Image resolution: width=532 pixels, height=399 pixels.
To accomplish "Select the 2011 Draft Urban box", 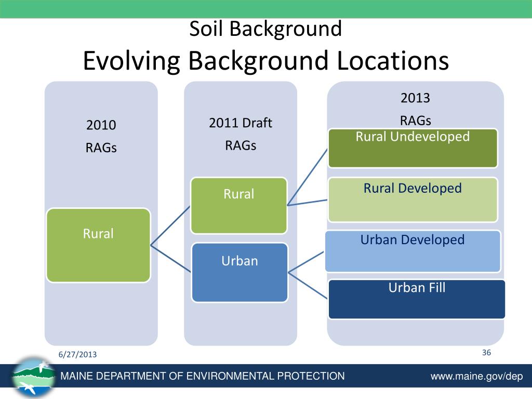I will pyautogui.click(x=240, y=272).
